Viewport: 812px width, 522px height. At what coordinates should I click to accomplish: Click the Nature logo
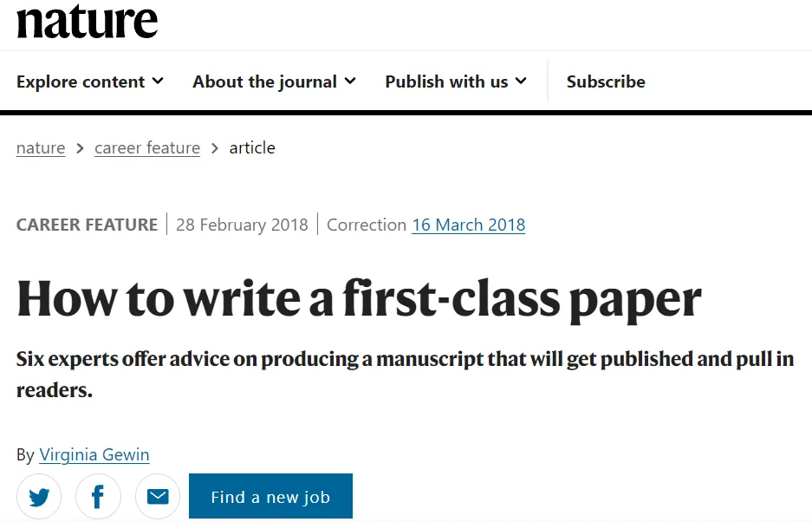[87, 21]
